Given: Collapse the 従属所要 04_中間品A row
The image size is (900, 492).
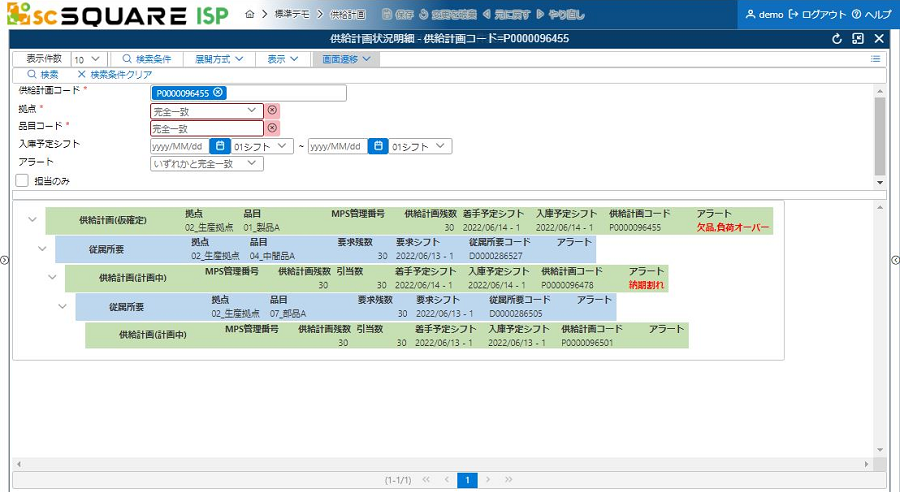Looking at the screenshot, I should [x=42, y=249].
